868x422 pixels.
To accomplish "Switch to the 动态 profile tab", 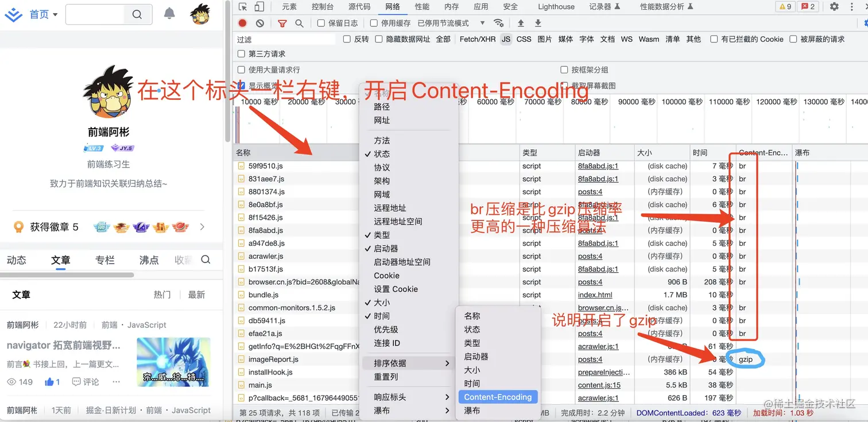I will (17, 260).
